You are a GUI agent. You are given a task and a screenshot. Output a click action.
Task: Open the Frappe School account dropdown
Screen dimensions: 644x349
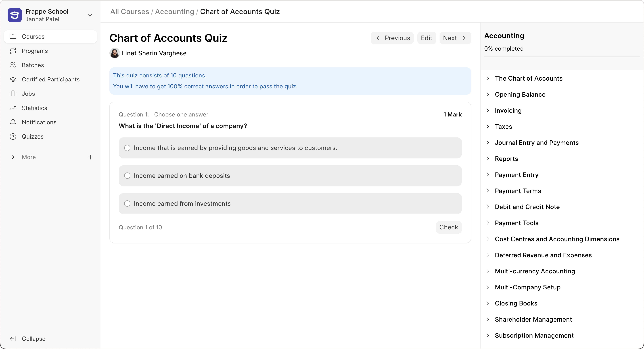point(90,15)
